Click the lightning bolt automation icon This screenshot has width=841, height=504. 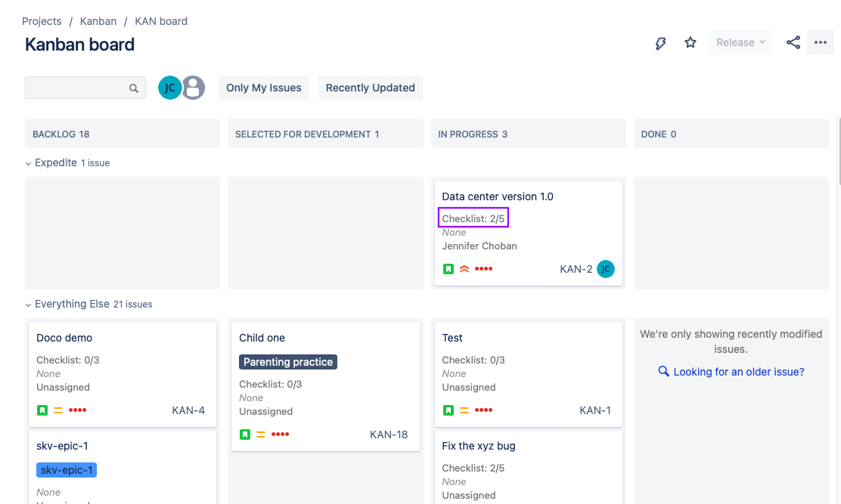pyautogui.click(x=660, y=43)
